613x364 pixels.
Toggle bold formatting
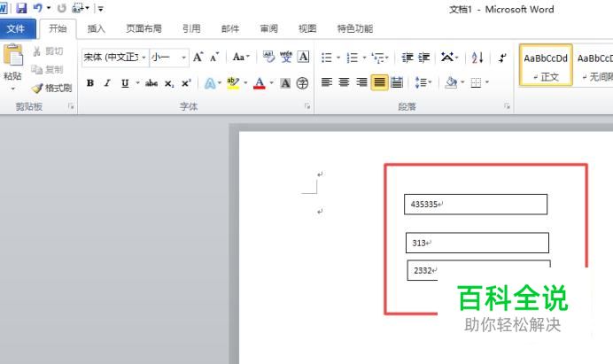(90, 83)
